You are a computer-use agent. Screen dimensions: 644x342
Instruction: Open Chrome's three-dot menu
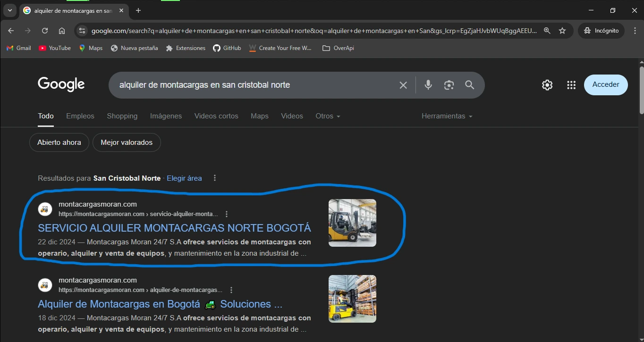[635, 31]
